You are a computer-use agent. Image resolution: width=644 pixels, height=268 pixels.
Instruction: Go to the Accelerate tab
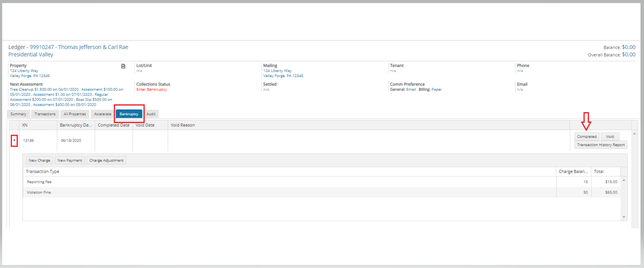click(x=103, y=114)
